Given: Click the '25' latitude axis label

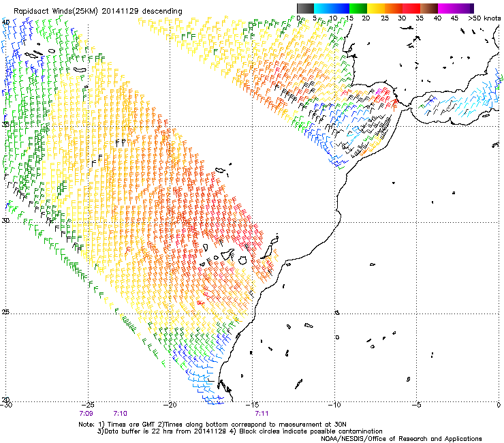Looking at the screenshot, I should (x=5, y=311).
